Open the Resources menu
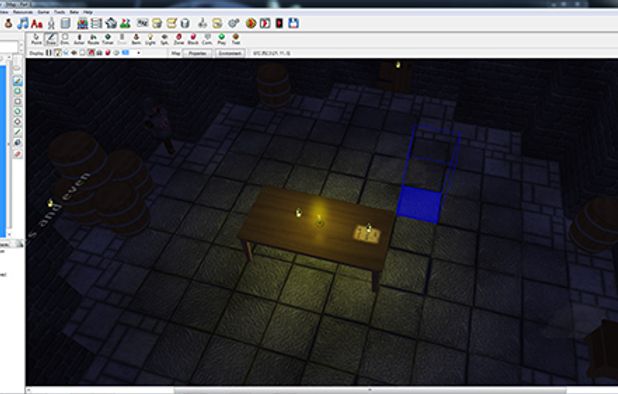This screenshot has height=394, width=618. pyautogui.click(x=22, y=12)
